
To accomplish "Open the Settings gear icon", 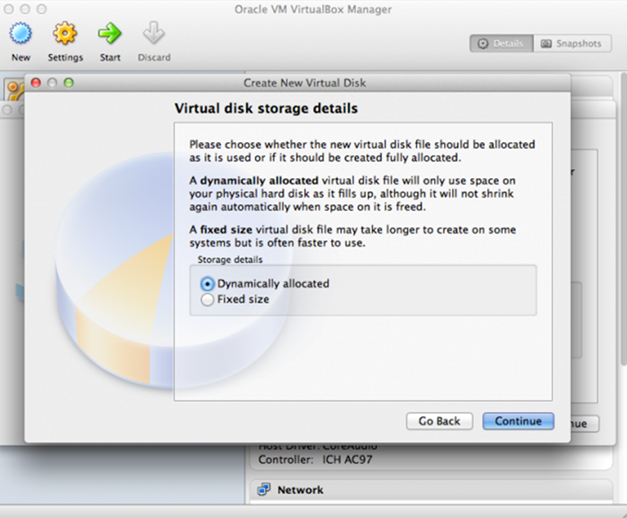I will click(x=65, y=33).
